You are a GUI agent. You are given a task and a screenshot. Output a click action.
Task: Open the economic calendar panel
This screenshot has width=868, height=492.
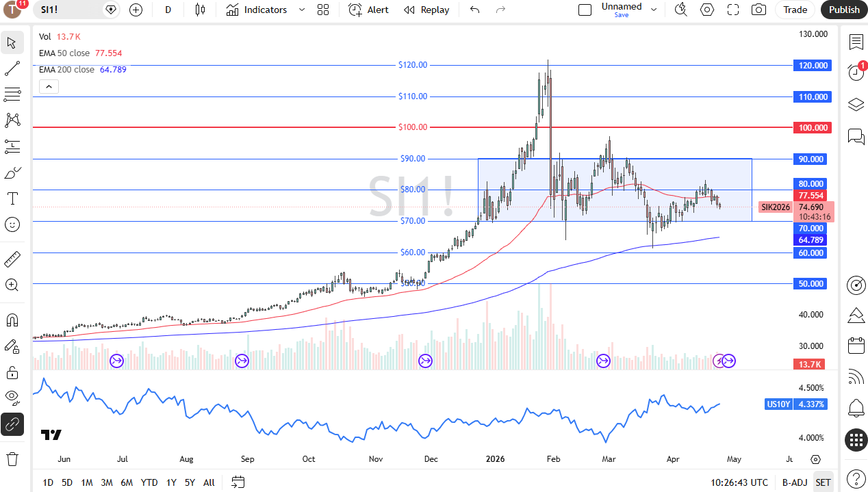(856, 346)
